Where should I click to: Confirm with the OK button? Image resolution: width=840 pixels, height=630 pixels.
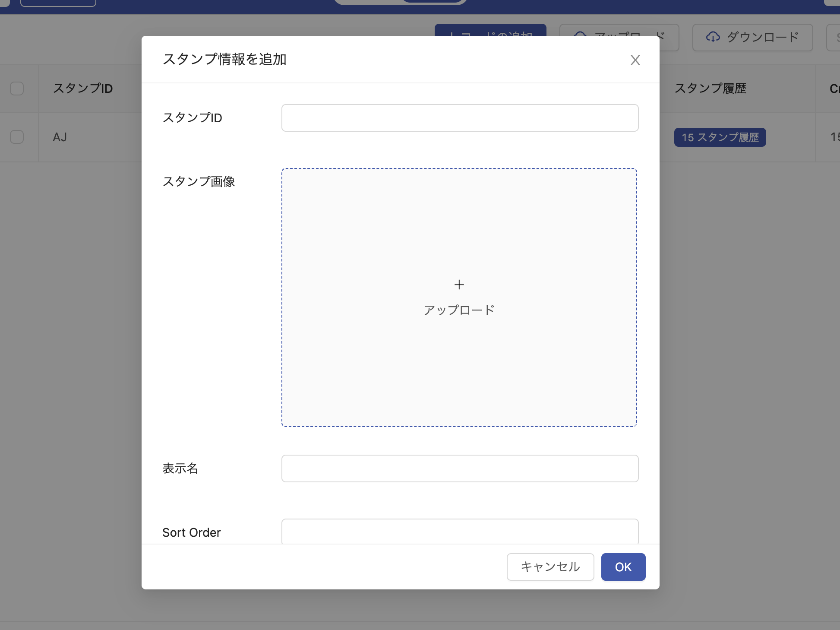623,567
